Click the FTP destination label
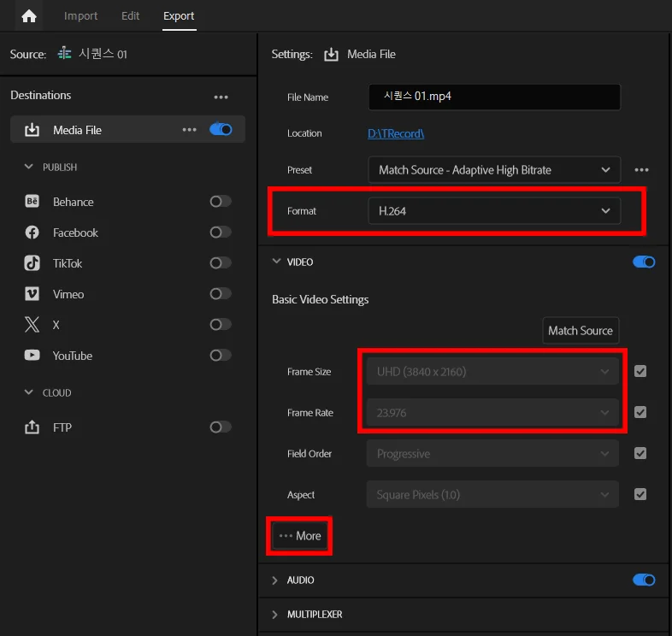This screenshot has height=636, width=672. pyautogui.click(x=62, y=427)
